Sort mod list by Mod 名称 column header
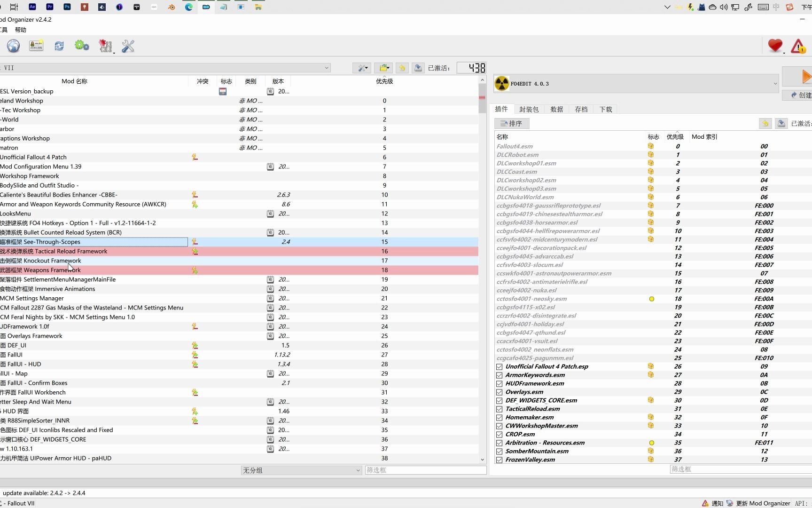Image resolution: width=812 pixels, height=508 pixels. coord(74,81)
